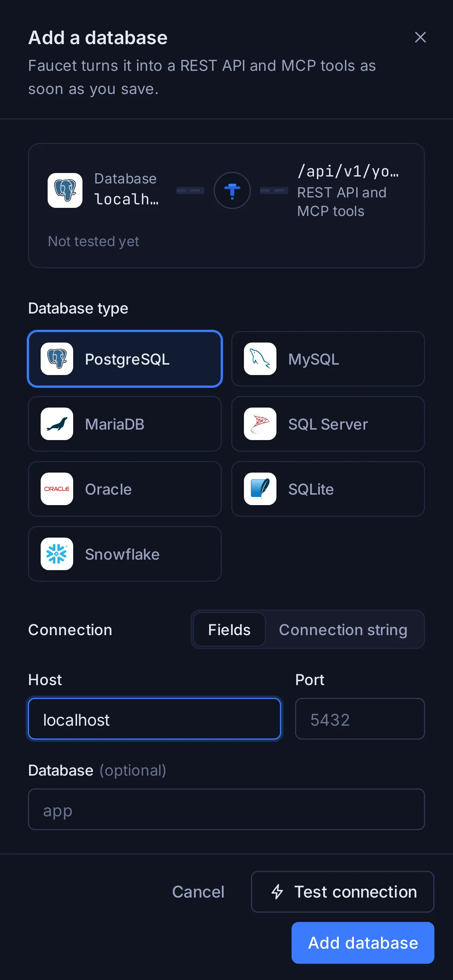Click the Snowflake logo icon

pos(57,554)
